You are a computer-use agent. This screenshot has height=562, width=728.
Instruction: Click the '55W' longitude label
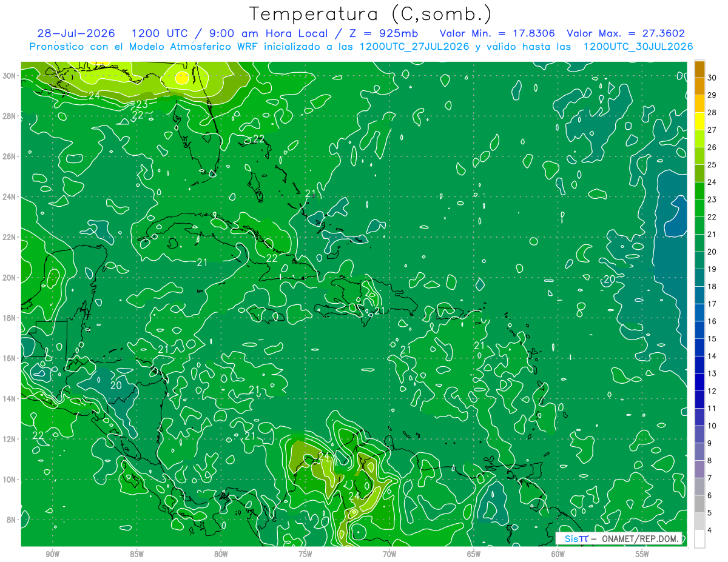642,554
